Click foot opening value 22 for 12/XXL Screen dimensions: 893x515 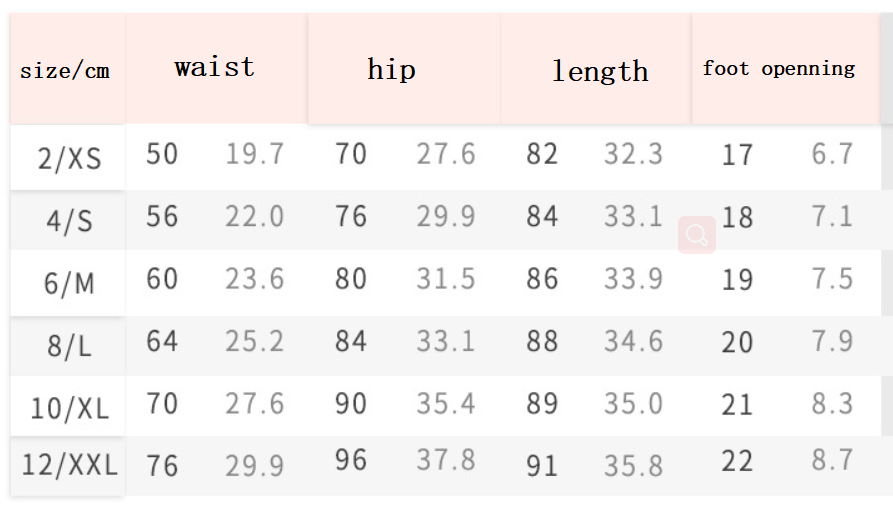pyautogui.click(x=737, y=462)
